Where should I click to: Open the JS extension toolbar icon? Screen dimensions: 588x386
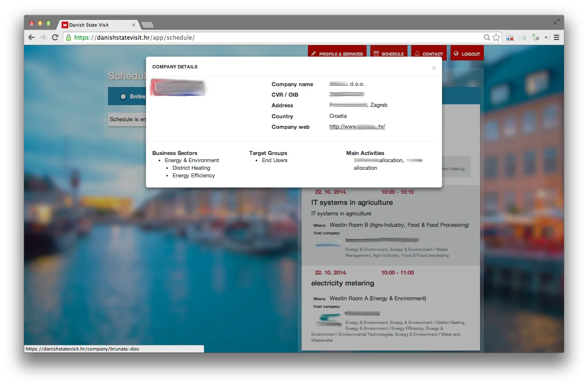[x=536, y=38]
